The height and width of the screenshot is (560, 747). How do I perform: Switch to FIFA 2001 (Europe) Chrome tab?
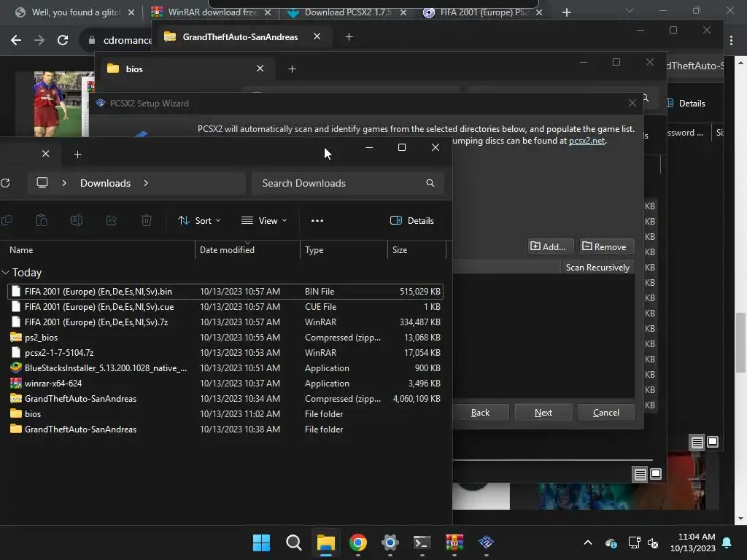point(483,12)
